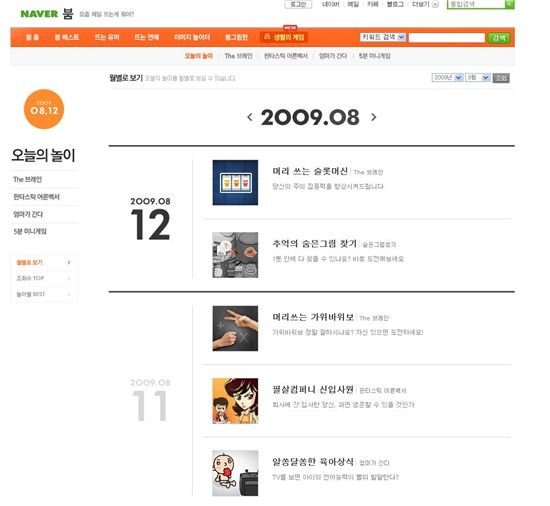This screenshot has width=550, height=506.
Task: Click arrow next to 월별로 보기 in sidebar
Action: (x=69, y=262)
